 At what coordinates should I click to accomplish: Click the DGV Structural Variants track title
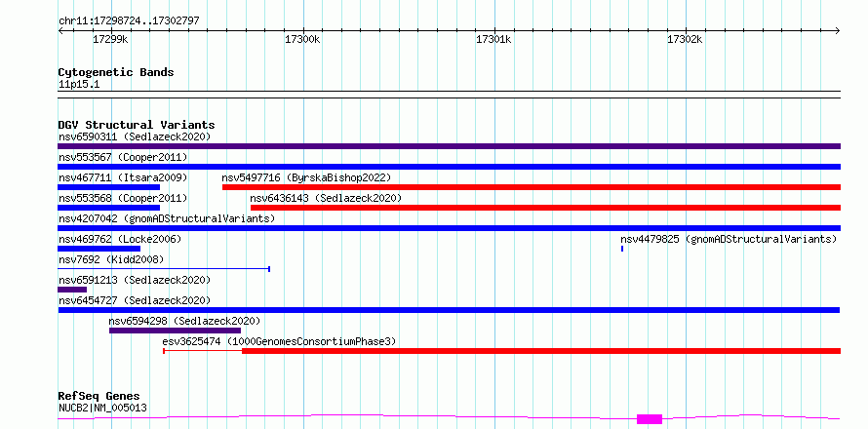pos(137,125)
